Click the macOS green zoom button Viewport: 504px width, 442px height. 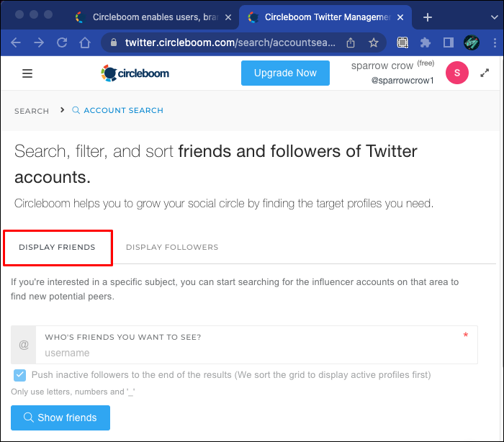tap(48, 14)
